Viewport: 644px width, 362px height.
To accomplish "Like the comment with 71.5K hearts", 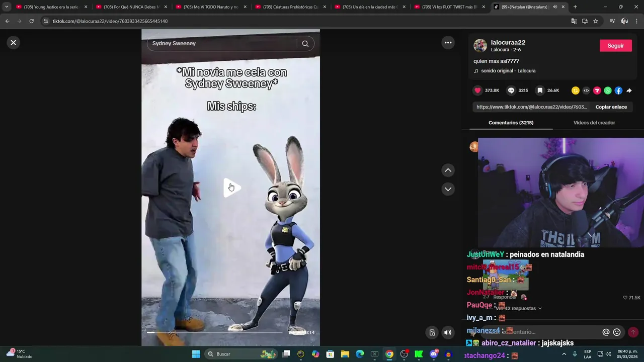I will pos(632,298).
